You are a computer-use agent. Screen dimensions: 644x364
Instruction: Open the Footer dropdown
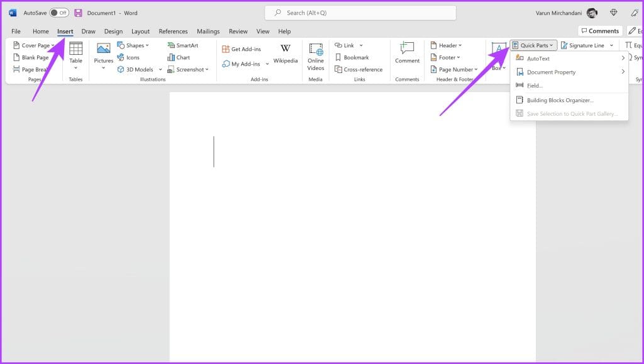[445, 57]
